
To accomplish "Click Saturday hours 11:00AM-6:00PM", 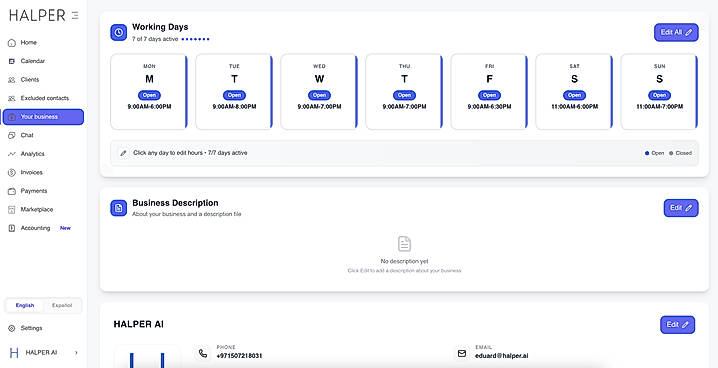I will [574, 107].
